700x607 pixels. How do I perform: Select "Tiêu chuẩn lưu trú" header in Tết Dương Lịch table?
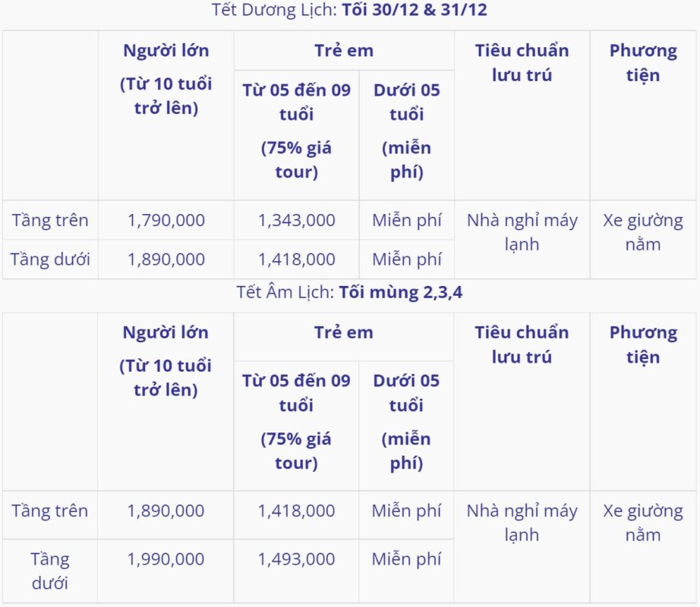[522, 63]
